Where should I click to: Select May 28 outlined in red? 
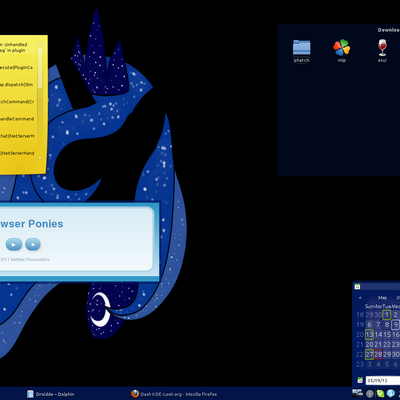pos(378,354)
